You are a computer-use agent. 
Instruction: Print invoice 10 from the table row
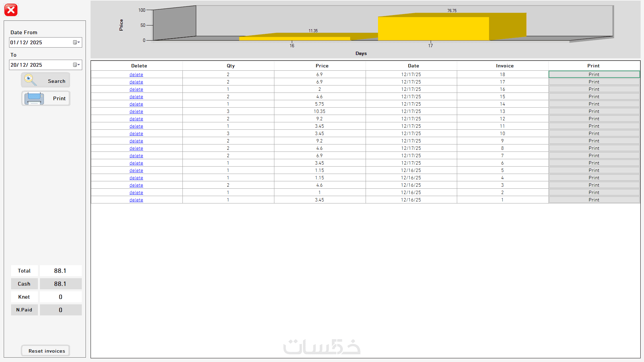594,133
